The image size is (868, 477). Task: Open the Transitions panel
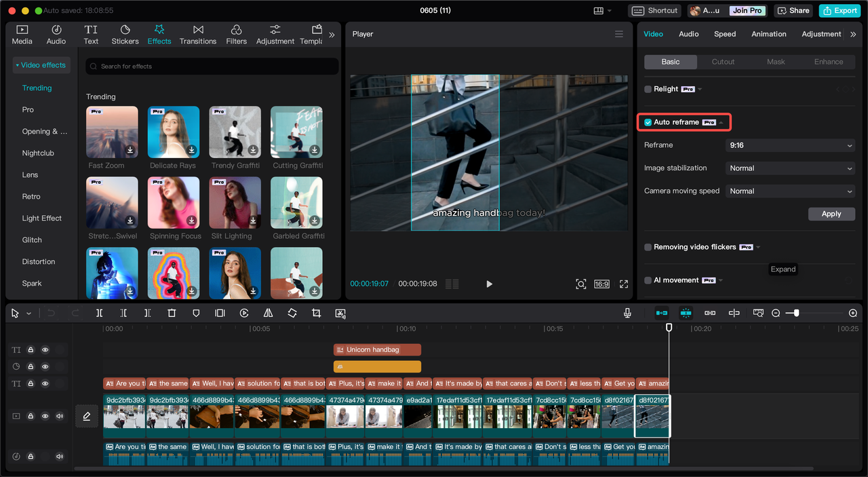(198, 35)
